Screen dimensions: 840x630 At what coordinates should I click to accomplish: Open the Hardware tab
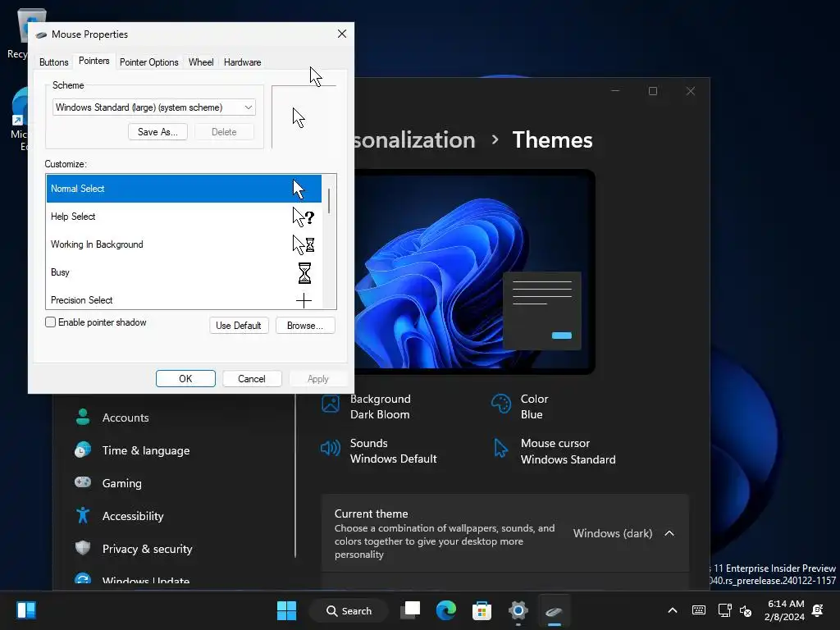(x=242, y=62)
